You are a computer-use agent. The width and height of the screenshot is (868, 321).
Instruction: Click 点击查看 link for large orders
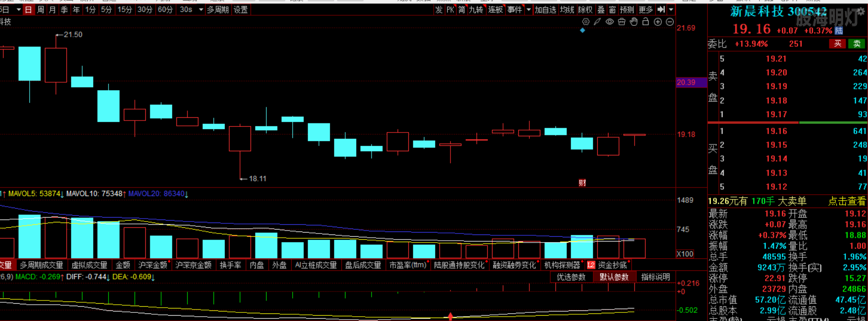(x=847, y=201)
